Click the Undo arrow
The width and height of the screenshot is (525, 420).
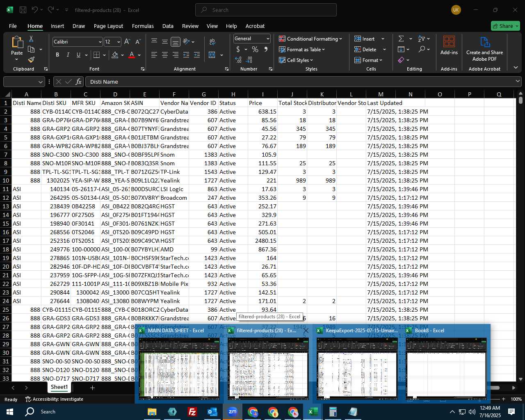(x=35, y=10)
